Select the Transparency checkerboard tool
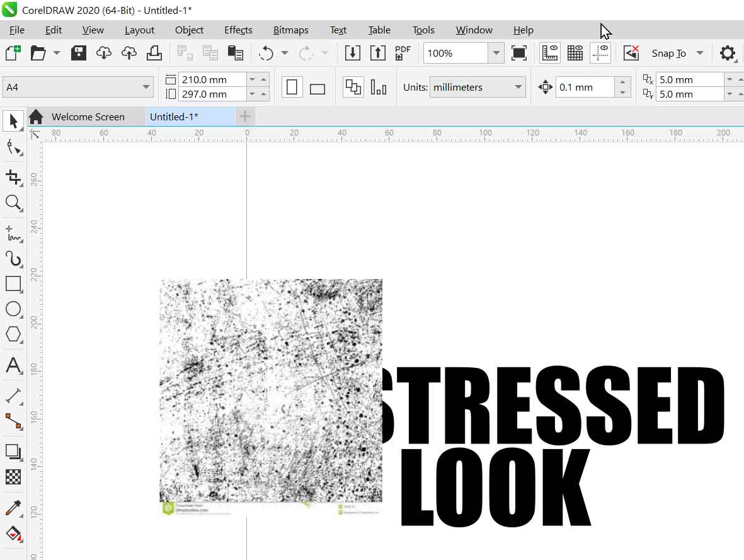The width and height of the screenshot is (744, 560). (x=13, y=477)
